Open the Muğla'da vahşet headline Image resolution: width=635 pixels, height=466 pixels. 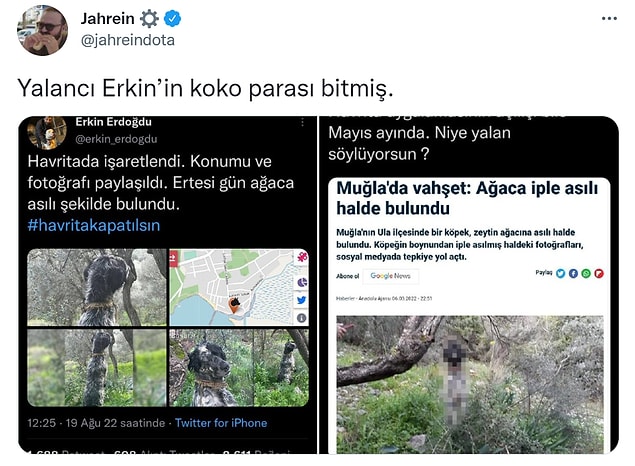pos(467,198)
